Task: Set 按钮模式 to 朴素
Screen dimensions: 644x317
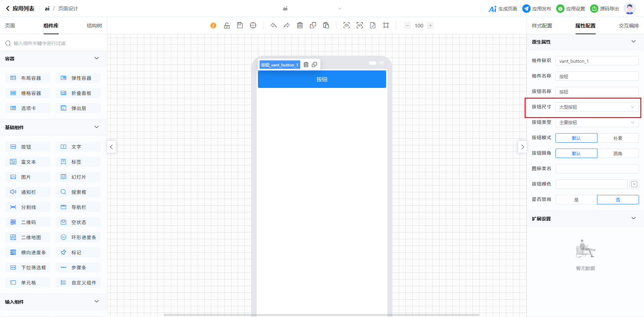Action: 618,138
